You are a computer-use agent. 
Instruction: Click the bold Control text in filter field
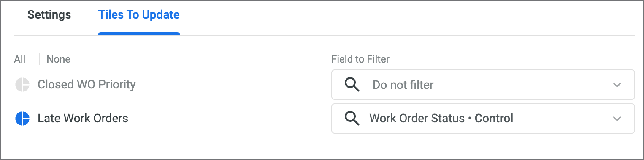(494, 119)
